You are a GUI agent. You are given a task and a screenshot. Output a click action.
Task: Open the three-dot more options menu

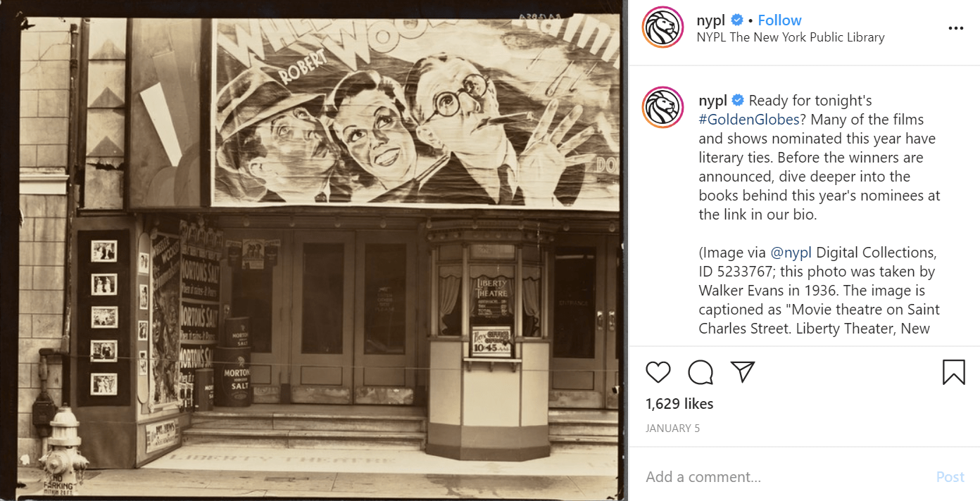(955, 28)
